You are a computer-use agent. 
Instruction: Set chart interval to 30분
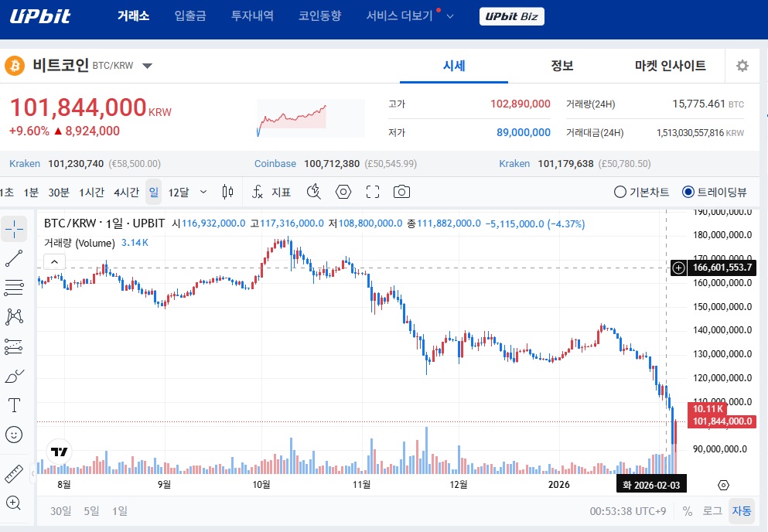(59, 193)
